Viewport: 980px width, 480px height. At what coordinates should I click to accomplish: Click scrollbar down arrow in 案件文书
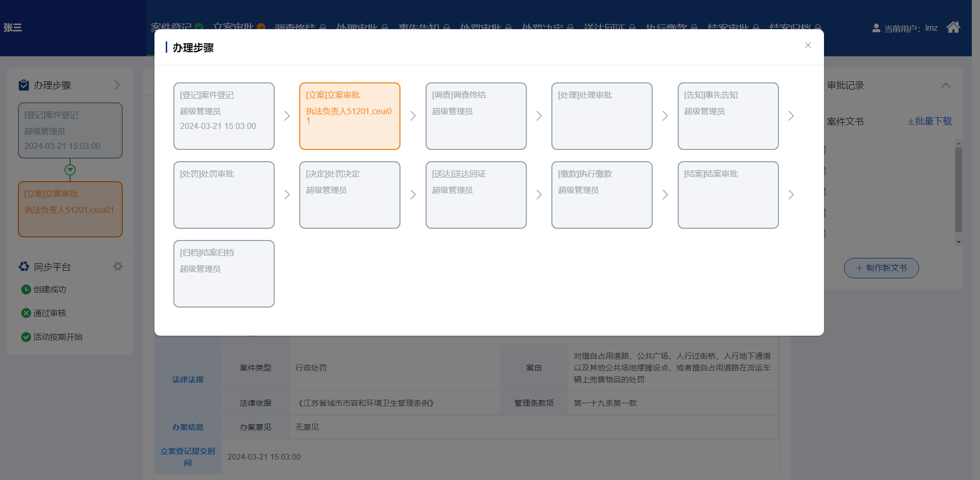(x=959, y=242)
